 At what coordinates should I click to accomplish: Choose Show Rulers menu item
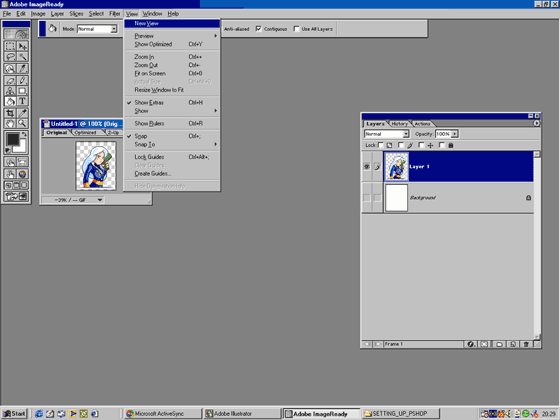(172, 123)
